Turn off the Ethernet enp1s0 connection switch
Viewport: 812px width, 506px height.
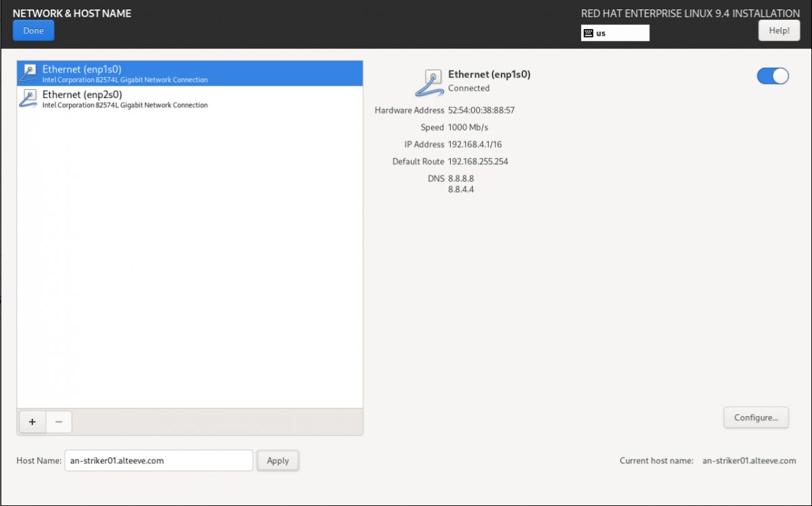click(772, 76)
